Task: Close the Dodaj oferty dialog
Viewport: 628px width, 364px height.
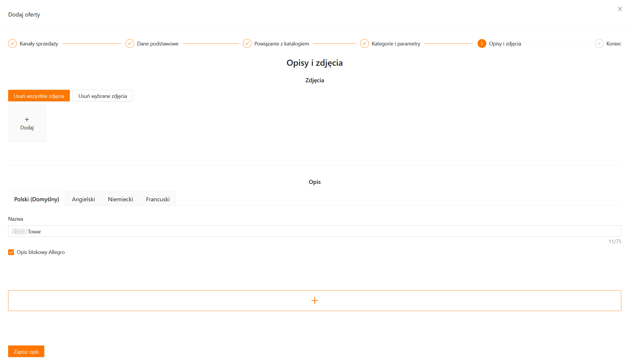Action: tap(620, 9)
